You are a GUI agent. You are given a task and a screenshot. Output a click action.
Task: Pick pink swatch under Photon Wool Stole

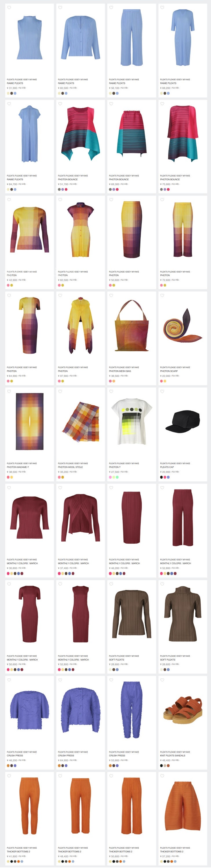[x=59, y=477]
